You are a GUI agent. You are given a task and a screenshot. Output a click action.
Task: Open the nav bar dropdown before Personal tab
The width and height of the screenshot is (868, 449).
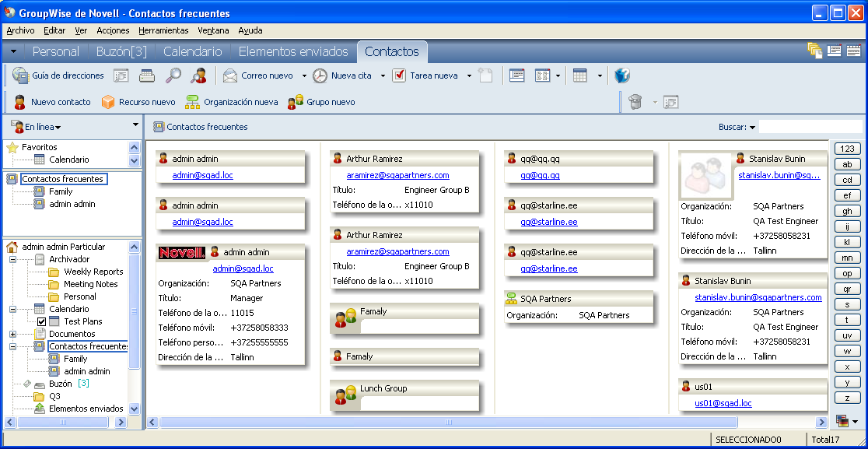[14, 51]
